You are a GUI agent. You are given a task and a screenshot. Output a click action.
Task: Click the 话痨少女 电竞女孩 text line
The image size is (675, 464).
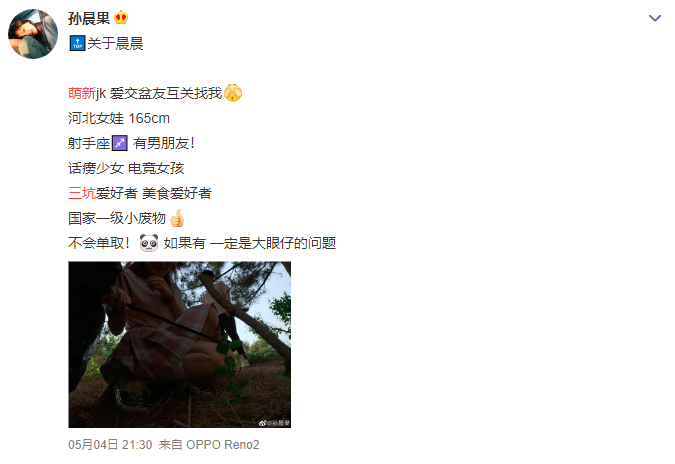click(x=126, y=168)
